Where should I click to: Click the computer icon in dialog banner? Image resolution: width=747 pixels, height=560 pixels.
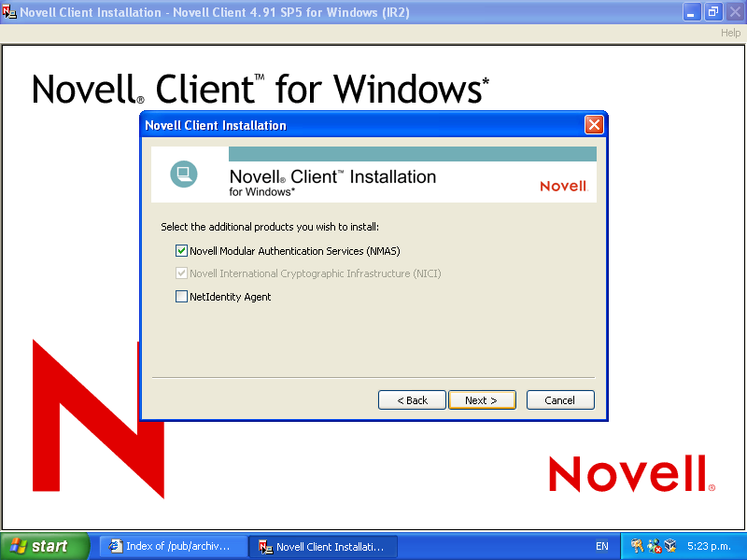tap(184, 175)
